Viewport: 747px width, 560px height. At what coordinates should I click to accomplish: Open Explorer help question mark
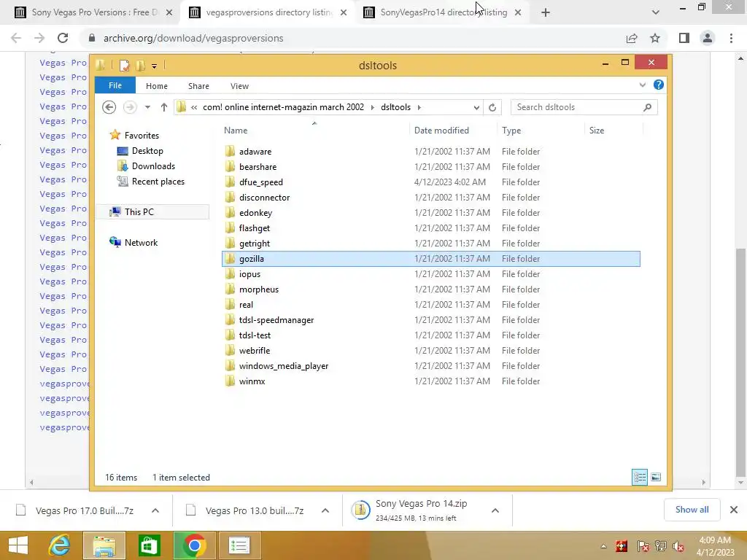click(659, 85)
